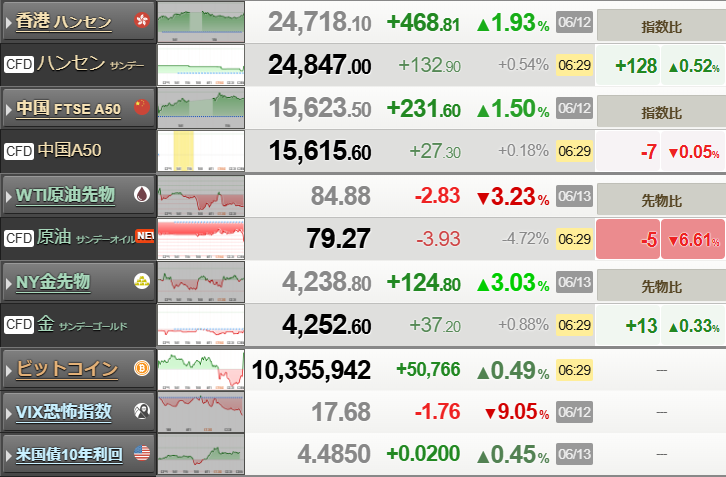Click the Bitcoin price 10,355,942
The width and height of the screenshot is (726, 477).
[x=311, y=370]
